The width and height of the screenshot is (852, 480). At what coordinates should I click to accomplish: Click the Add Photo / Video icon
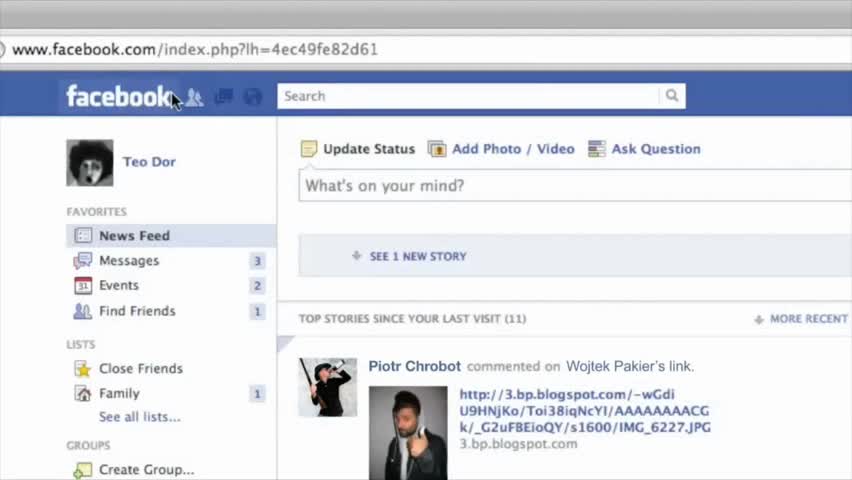437,149
